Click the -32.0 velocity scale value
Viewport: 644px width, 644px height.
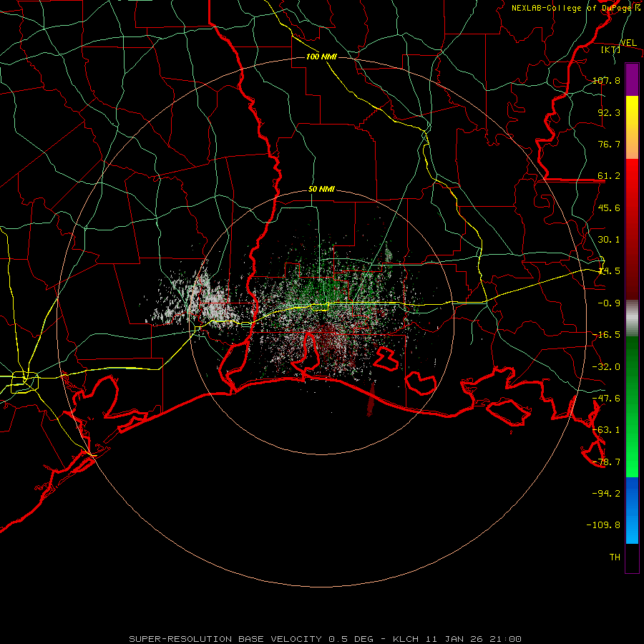(606, 367)
